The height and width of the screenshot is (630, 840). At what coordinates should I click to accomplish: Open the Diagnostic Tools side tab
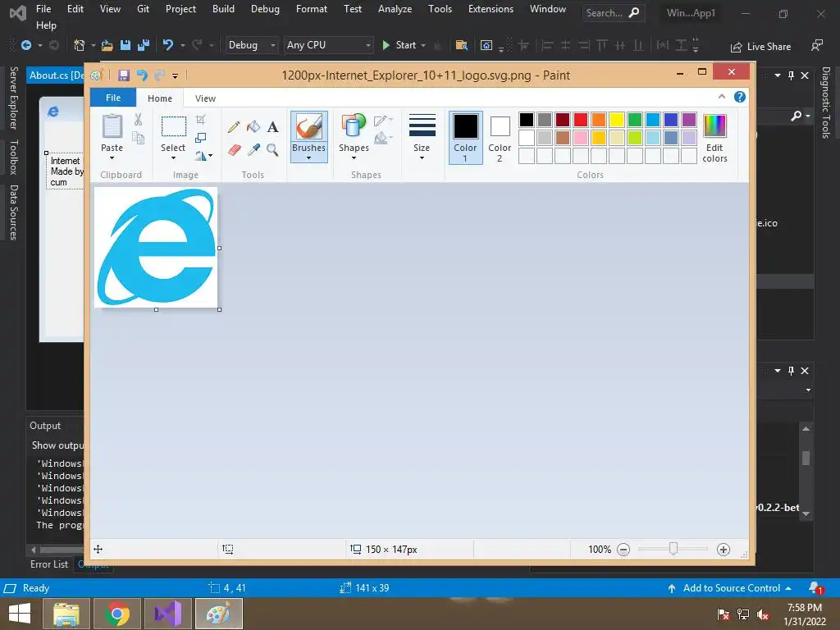click(826, 103)
